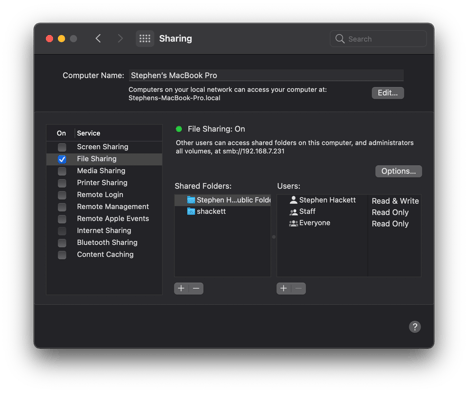Click the Stephens-MacBook-Pro.local address text
468x393 pixels.
pos(174,98)
